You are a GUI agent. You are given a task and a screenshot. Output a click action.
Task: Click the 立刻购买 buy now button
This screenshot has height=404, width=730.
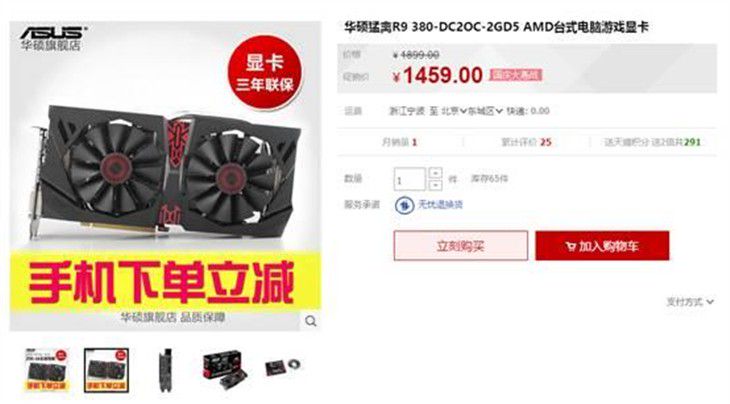(x=460, y=245)
